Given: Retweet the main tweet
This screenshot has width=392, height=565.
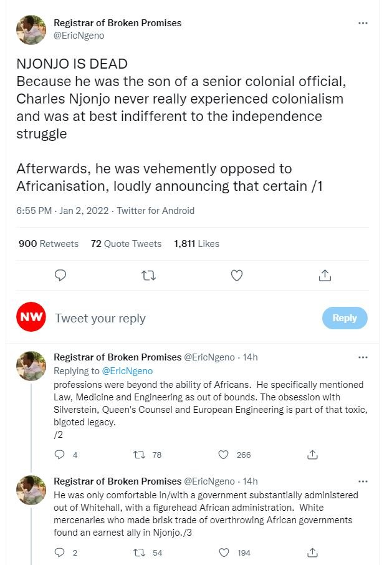Looking at the screenshot, I should [148, 275].
